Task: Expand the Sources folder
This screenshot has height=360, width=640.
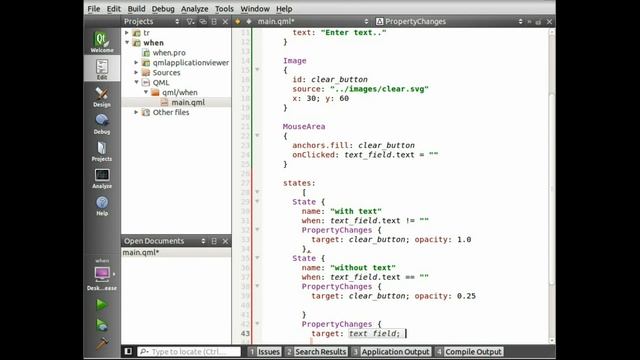Action: point(136,72)
